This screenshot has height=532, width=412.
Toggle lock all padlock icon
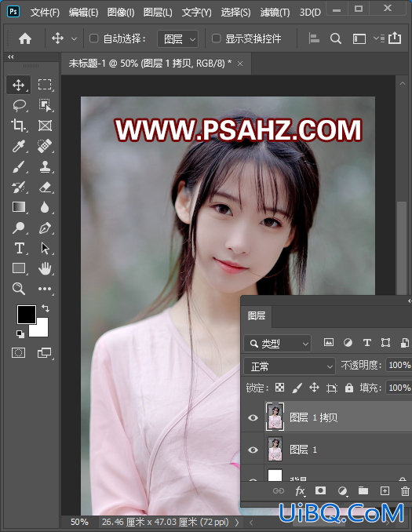point(349,388)
